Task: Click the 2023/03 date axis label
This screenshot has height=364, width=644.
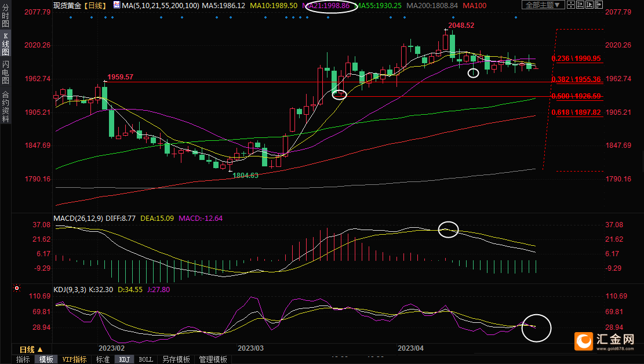Action: click(x=250, y=348)
